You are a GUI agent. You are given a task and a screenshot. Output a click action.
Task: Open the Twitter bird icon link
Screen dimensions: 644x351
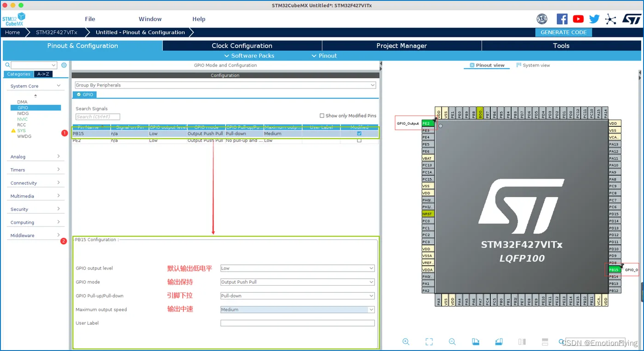pyautogui.click(x=594, y=19)
